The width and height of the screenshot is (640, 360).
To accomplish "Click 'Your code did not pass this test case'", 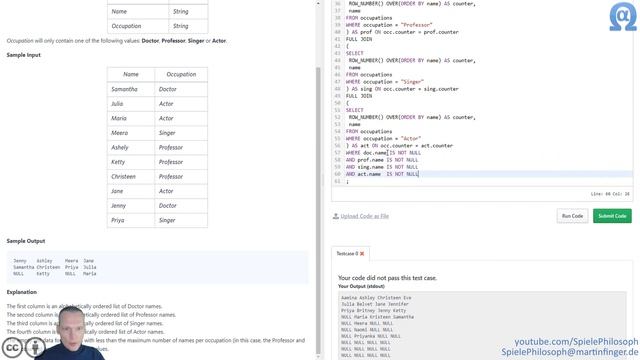I will [x=387, y=278].
